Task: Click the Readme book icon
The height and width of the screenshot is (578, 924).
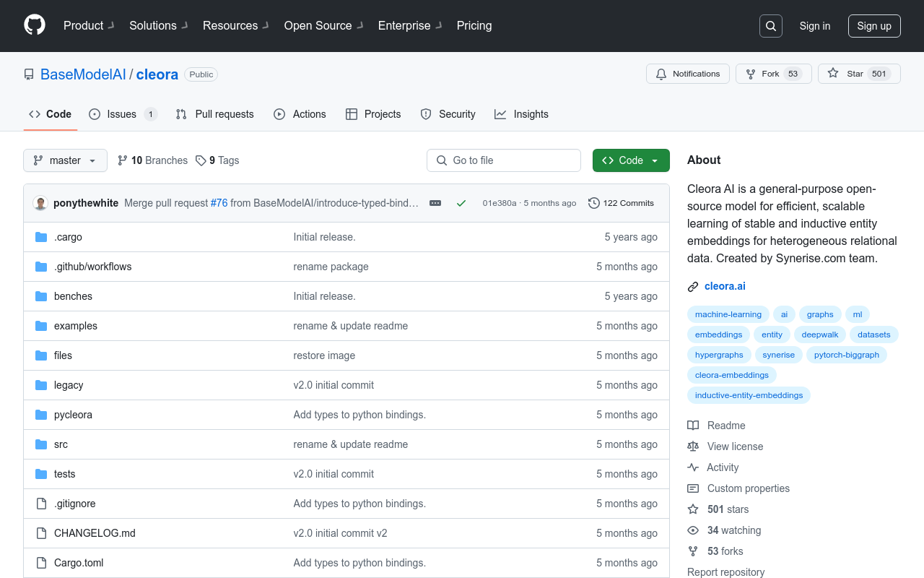Action: click(693, 426)
